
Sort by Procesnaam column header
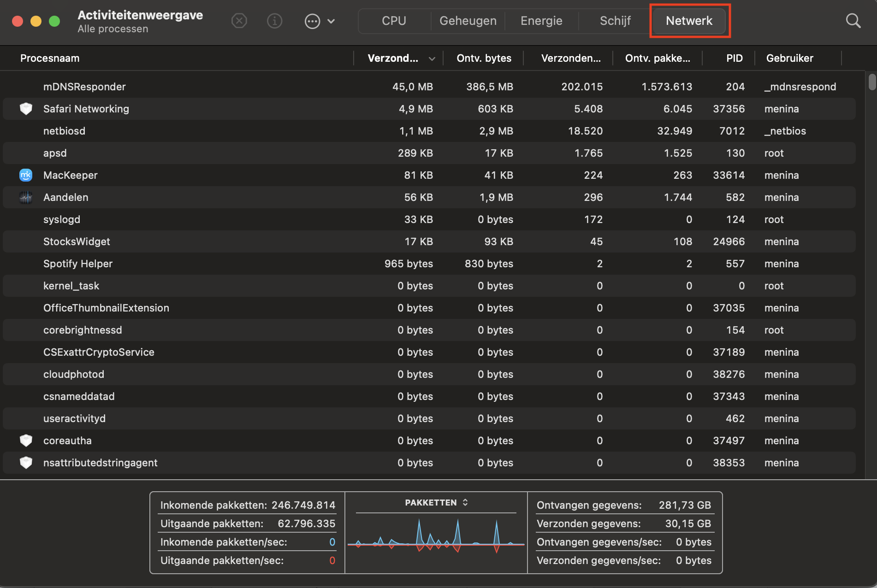[x=50, y=59]
